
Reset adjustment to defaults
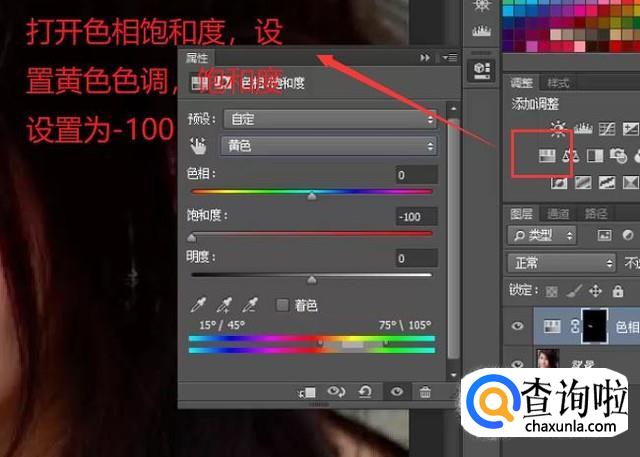coord(364,392)
